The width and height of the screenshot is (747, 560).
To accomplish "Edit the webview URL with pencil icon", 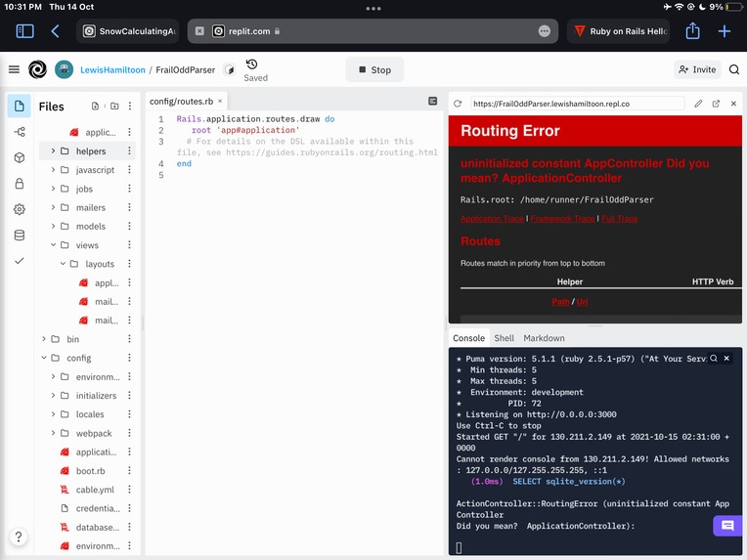I will 698,104.
